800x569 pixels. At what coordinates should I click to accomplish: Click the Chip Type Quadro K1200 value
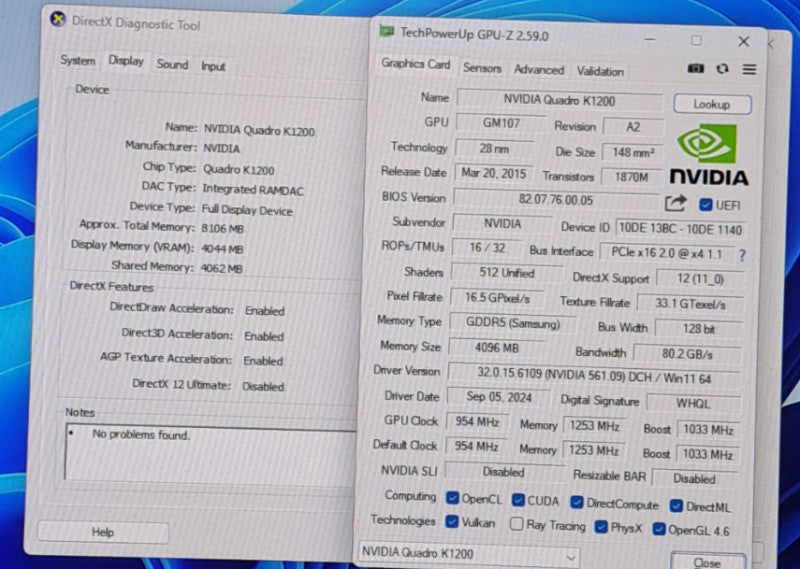(239, 169)
